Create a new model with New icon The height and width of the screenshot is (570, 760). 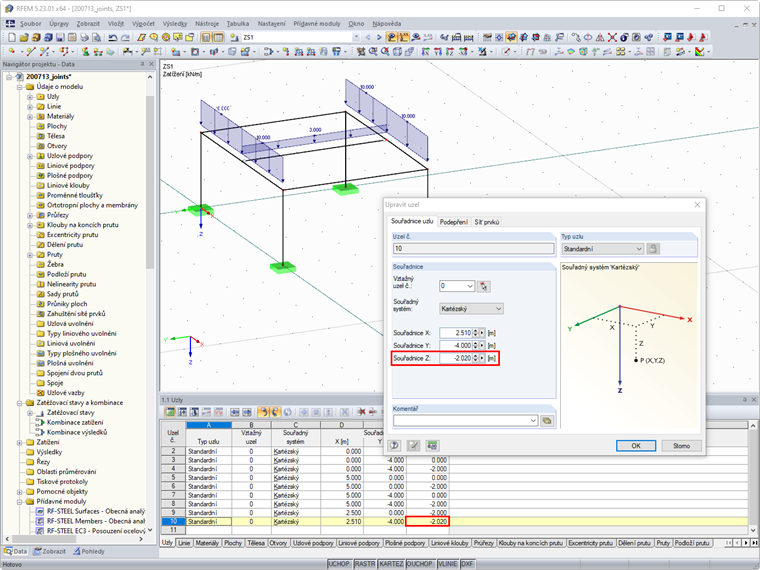click(12, 37)
